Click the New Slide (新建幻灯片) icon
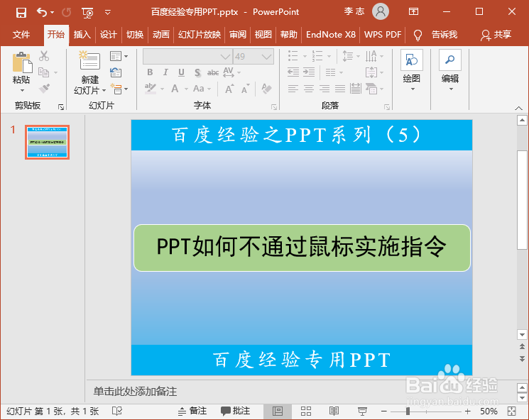The width and height of the screenshot is (529, 420). click(x=89, y=60)
